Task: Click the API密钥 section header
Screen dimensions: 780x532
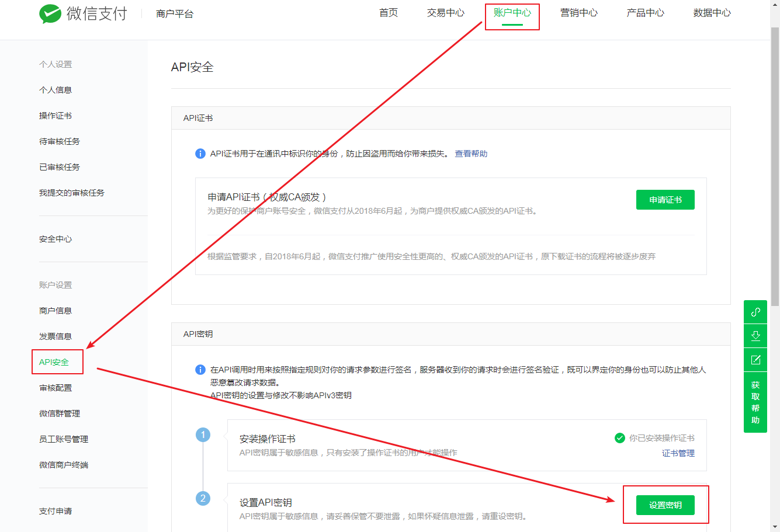Action: [x=198, y=334]
